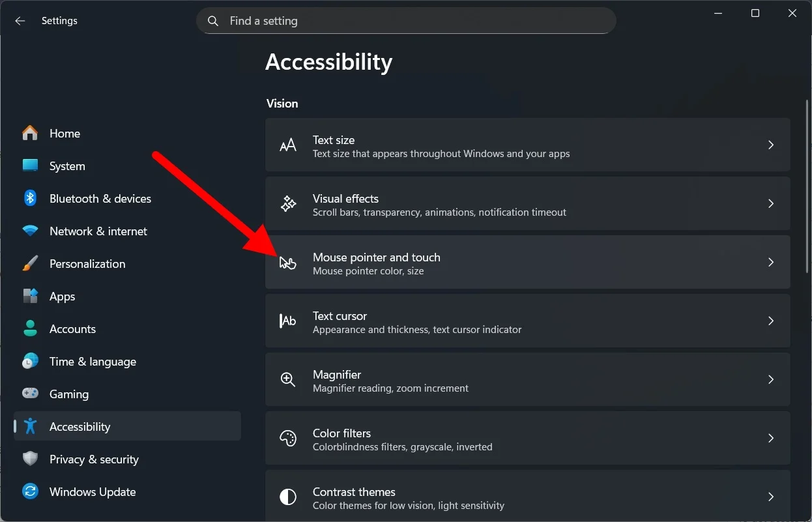Select the Bluetooth & devices icon
This screenshot has height=522, width=812.
[x=30, y=198]
